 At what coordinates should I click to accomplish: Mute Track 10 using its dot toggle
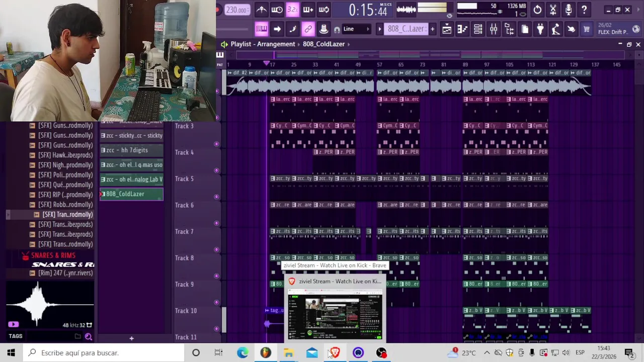point(216,329)
